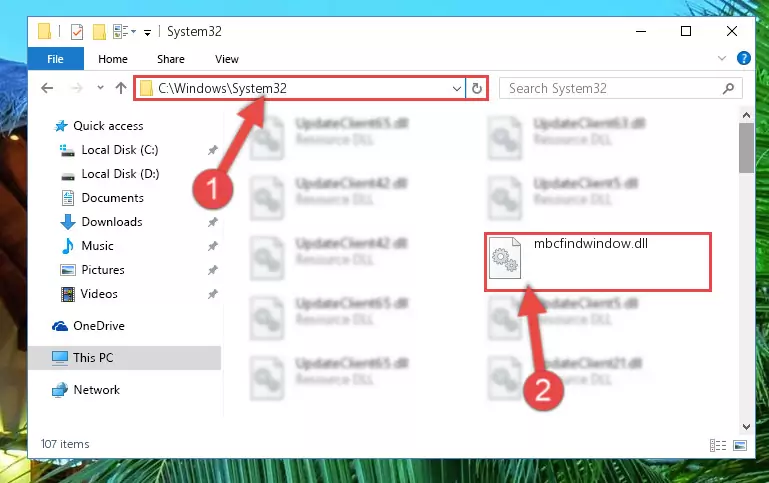Click the Properties checkmark icon in title bar
769x483 pixels.
pos(77,32)
